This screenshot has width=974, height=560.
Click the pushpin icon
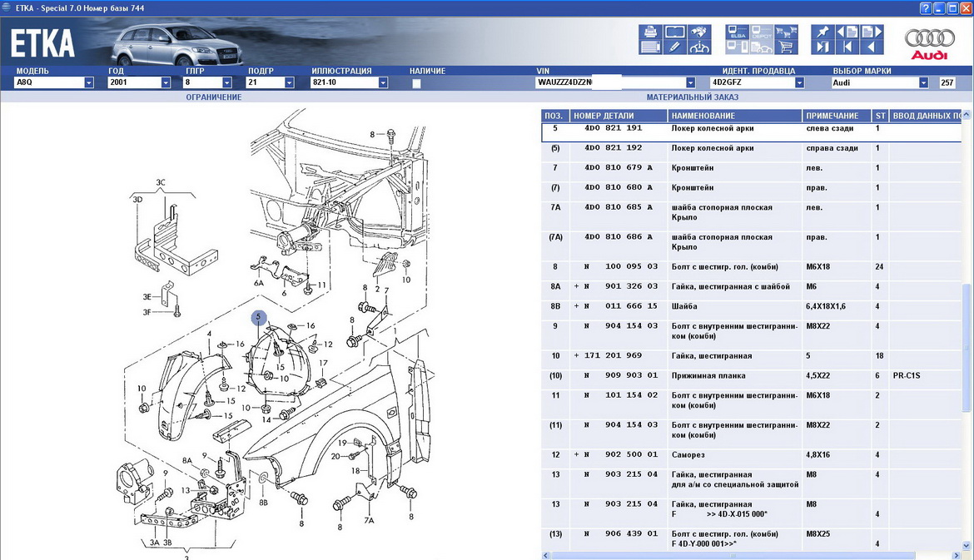pyautogui.click(x=823, y=32)
